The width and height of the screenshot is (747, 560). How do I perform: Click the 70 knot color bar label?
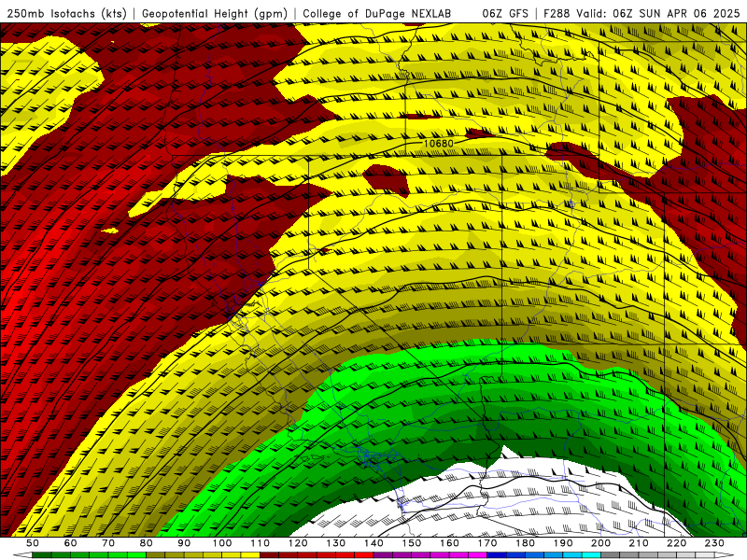108,543
